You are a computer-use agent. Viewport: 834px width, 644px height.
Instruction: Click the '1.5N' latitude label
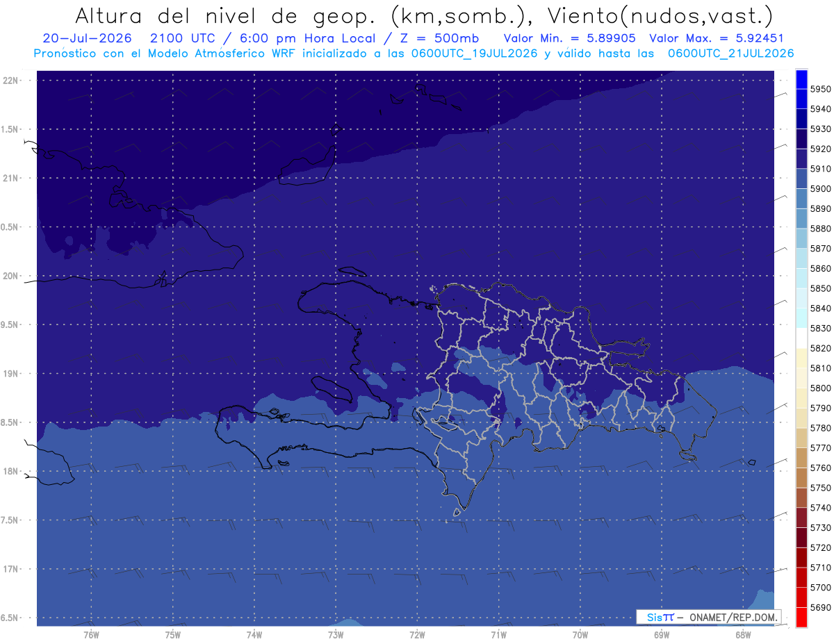tap(10, 129)
